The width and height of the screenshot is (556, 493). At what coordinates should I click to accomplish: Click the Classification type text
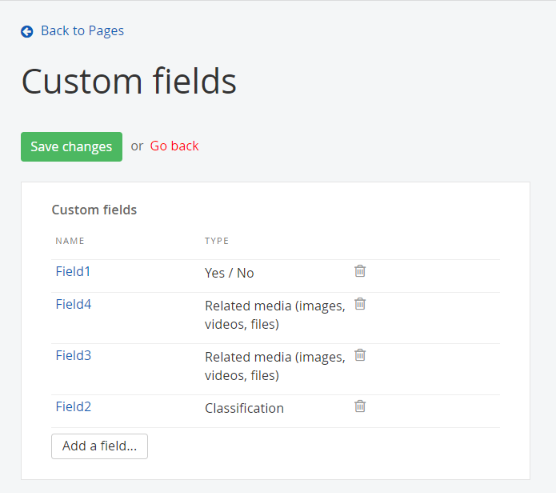pos(244,409)
